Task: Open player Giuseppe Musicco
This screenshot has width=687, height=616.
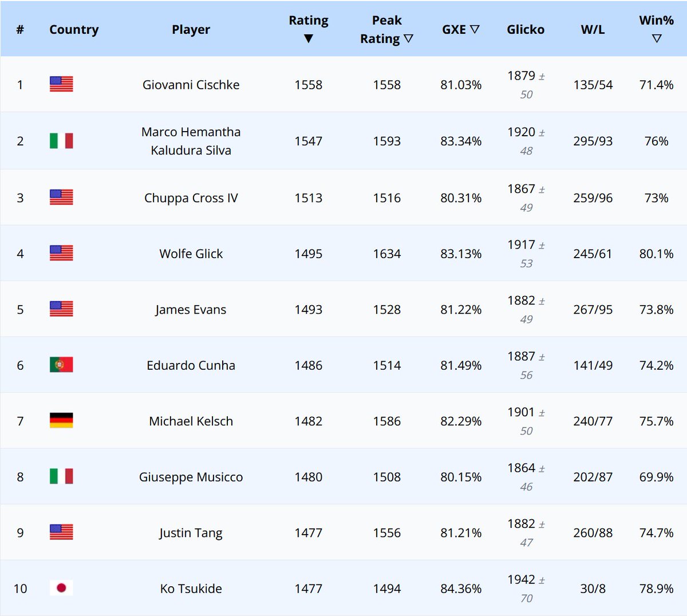Action: (x=191, y=477)
